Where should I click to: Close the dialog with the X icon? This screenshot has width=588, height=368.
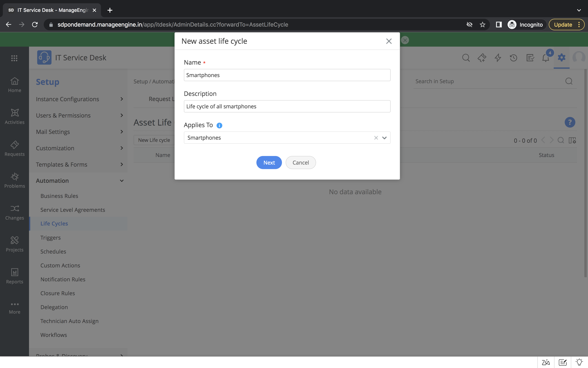click(389, 41)
